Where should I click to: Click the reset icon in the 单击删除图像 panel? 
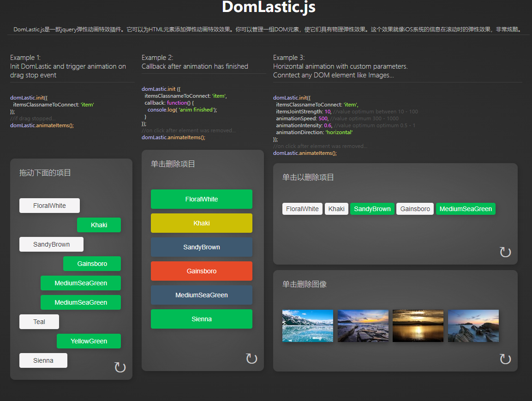click(505, 359)
